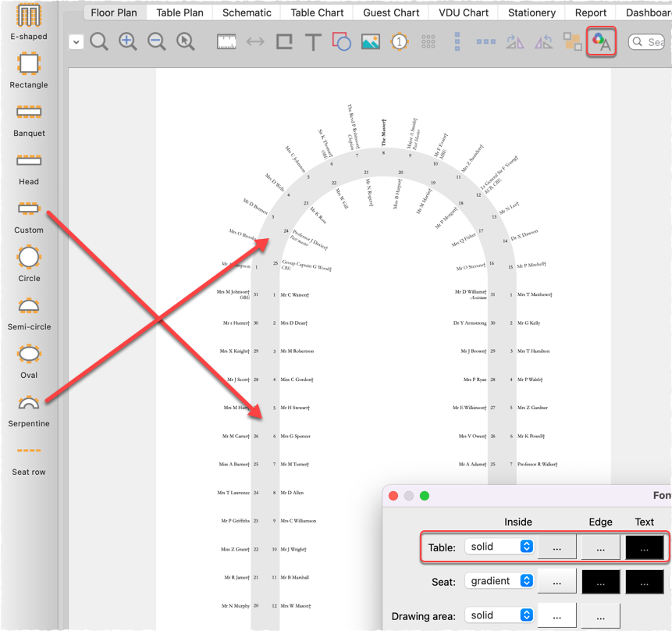
Task: Click the ruler dimensions tool
Action: 226,41
